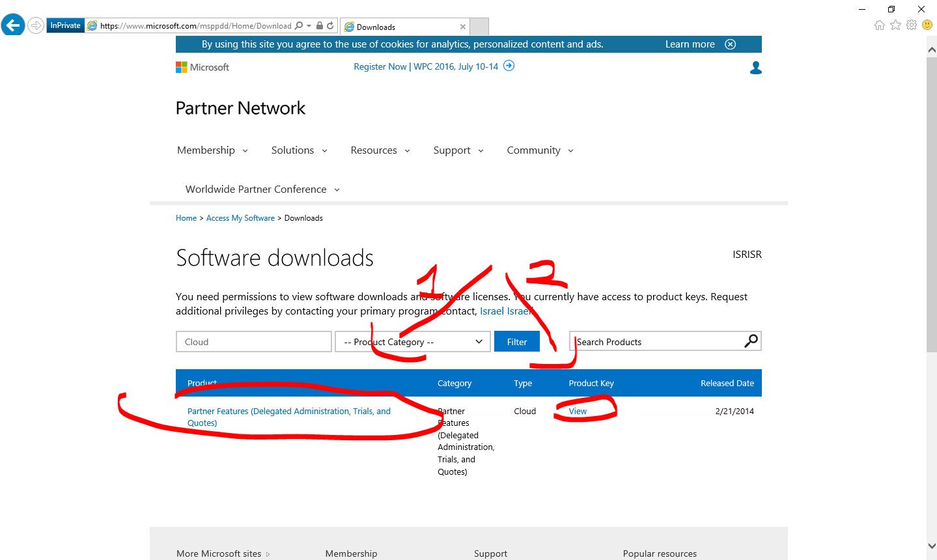This screenshot has width=937, height=560.
Task: Click View product key link
Action: (x=578, y=412)
